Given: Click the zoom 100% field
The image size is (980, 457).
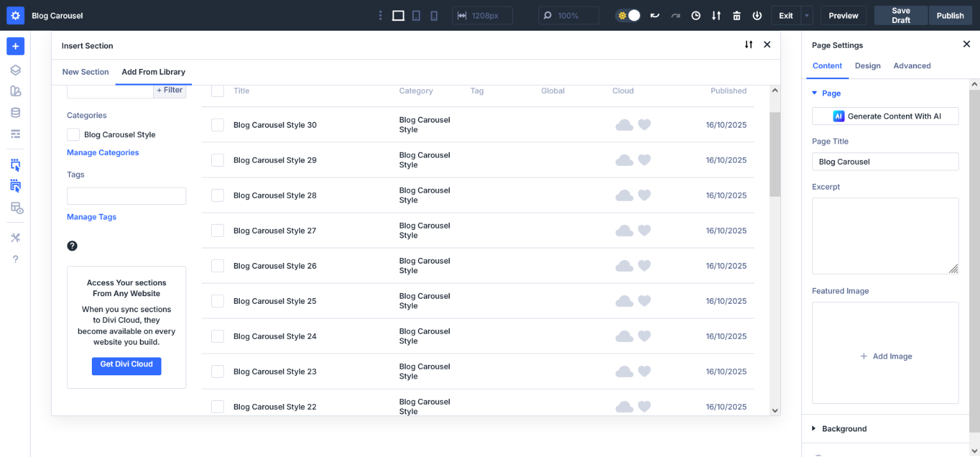Looking at the screenshot, I should 568,15.
